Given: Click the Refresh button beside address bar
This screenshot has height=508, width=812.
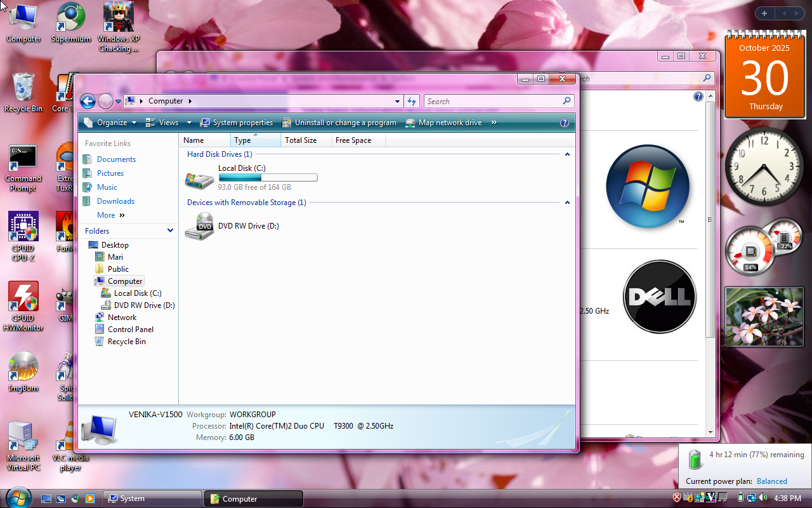Looking at the screenshot, I should [412, 101].
